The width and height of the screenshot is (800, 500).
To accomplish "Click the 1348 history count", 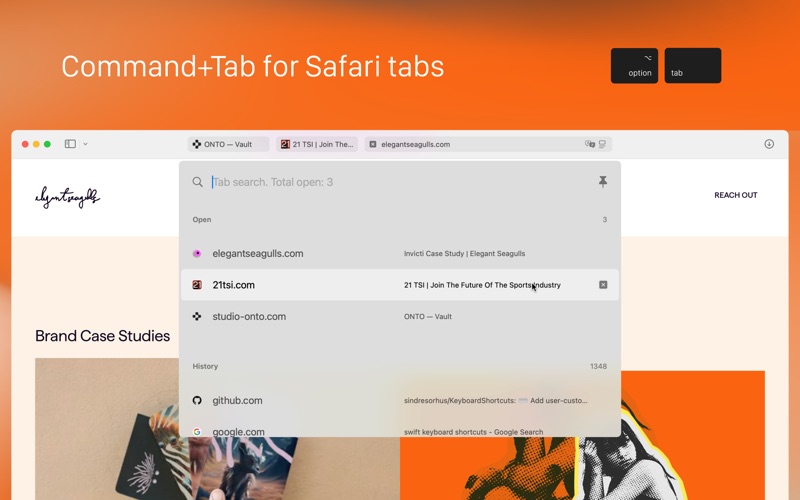I will point(598,366).
